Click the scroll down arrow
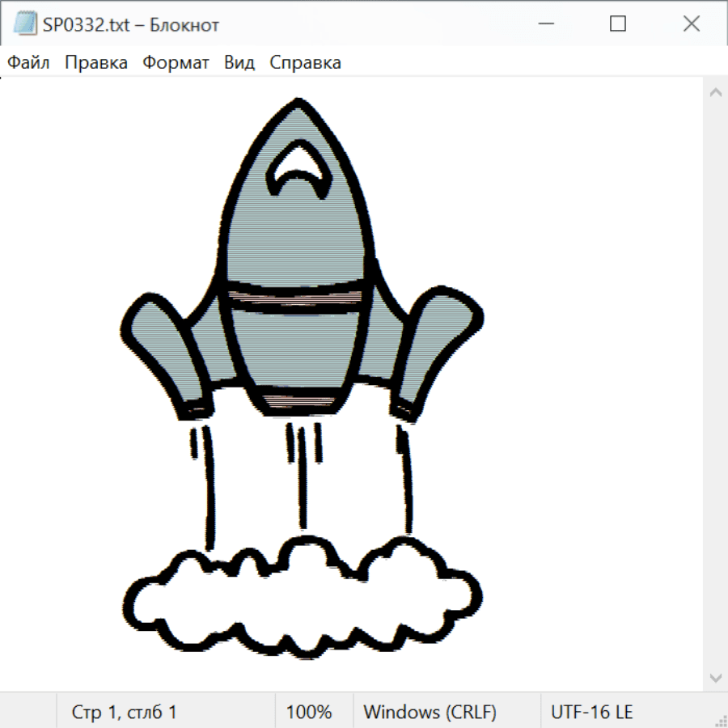This screenshot has width=728, height=728. pos(715,677)
